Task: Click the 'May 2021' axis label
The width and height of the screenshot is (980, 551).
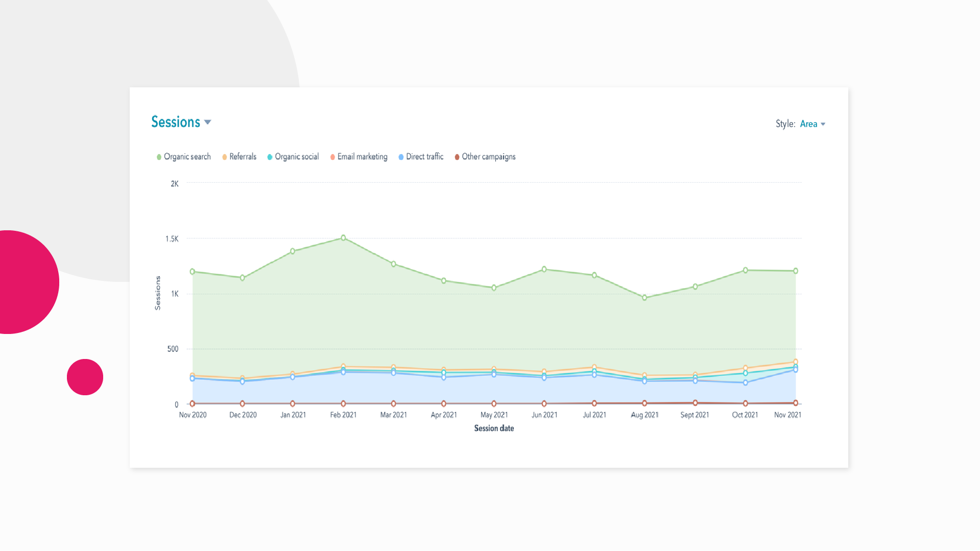Action: pyautogui.click(x=494, y=415)
